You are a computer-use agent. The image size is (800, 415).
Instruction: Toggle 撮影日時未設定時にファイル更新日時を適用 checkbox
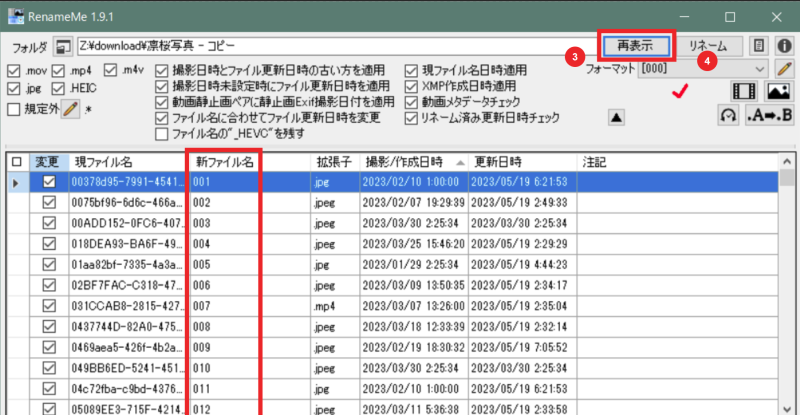pyautogui.click(x=161, y=86)
